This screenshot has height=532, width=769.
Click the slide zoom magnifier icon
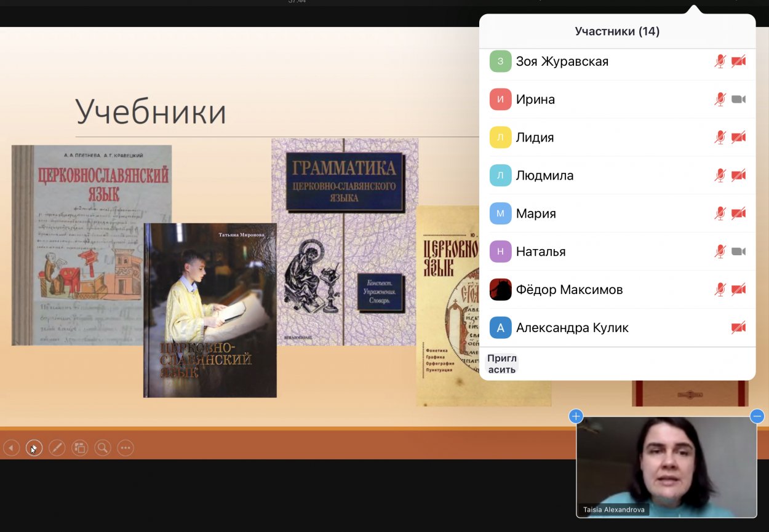click(x=102, y=448)
